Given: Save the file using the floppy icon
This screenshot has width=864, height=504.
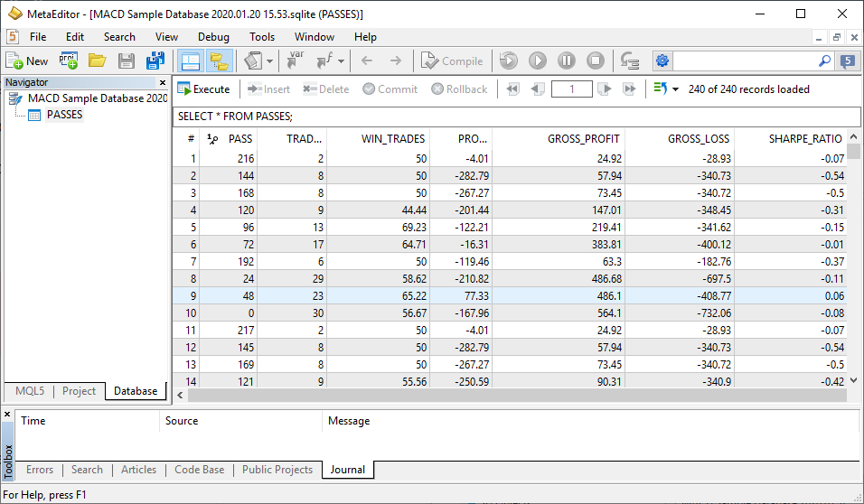Looking at the screenshot, I should click(x=127, y=61).
